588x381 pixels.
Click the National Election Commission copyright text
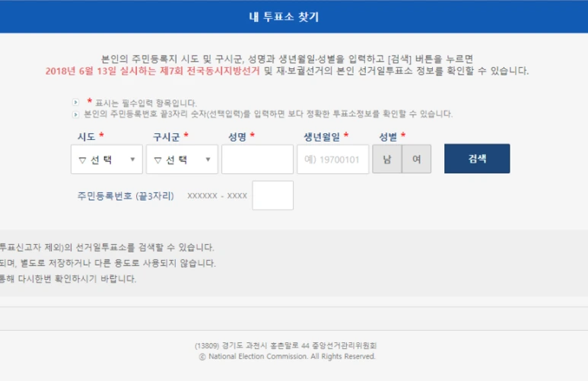click(x=287, y=356)
